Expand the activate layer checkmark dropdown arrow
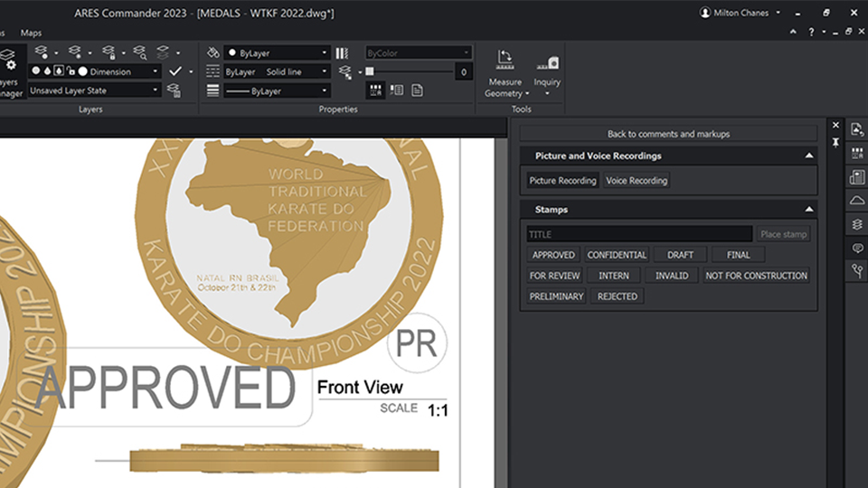The image size is (868, 488). [x=191, y=71]
